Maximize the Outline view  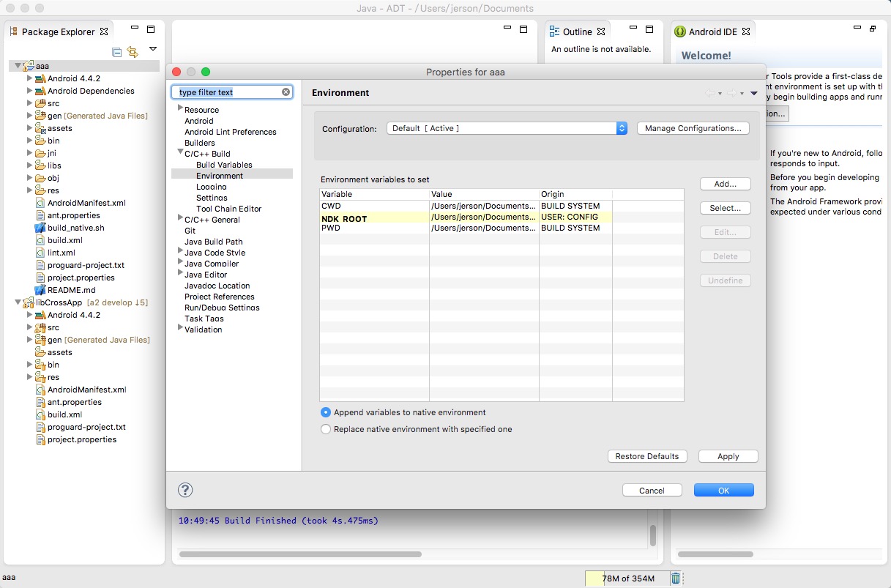point(649,29)
